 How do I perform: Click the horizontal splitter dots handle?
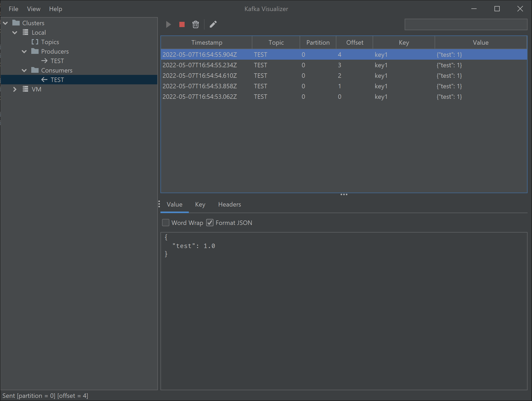(x=344, y=194)
